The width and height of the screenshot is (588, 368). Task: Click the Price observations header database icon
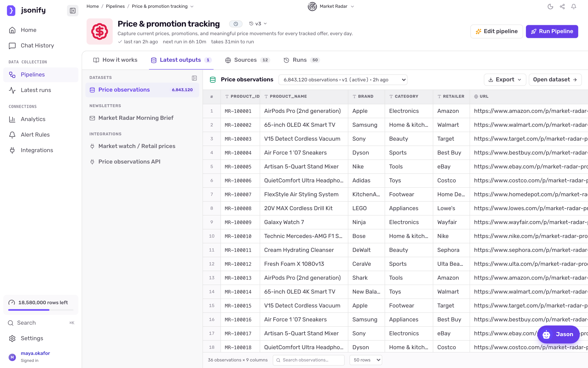213,80
